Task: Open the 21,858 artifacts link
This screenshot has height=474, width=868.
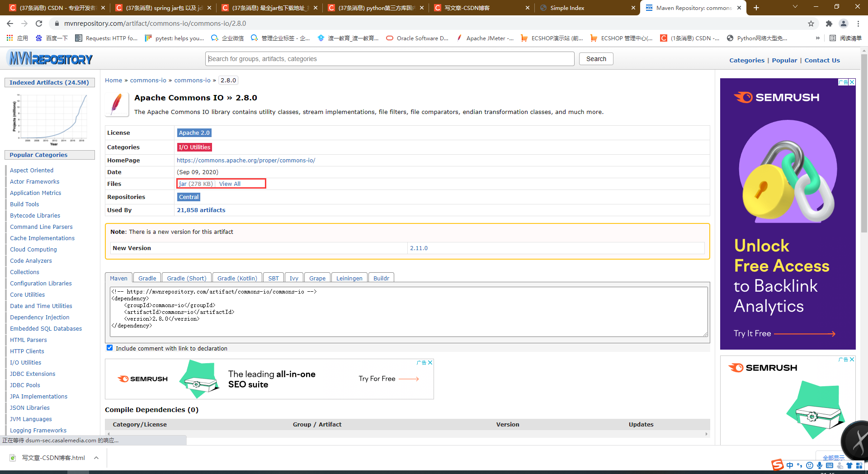Action: pyautogui.click(x=201, y=210)
